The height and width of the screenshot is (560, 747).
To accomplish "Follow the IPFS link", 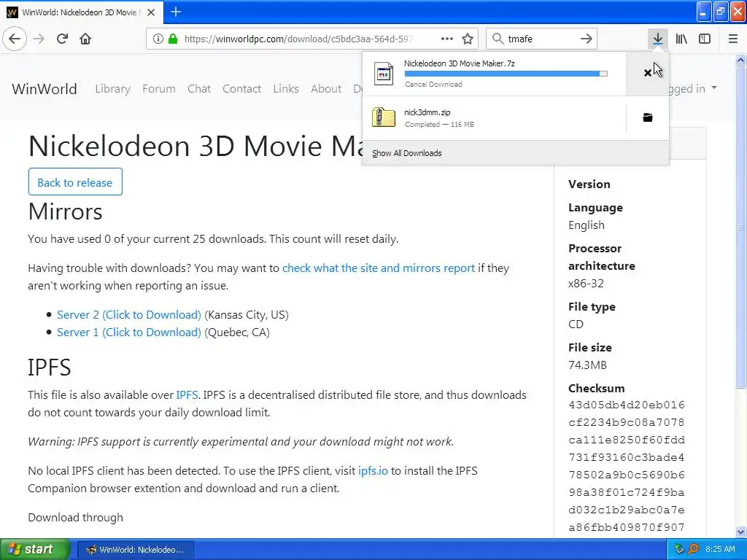I will tap(187, 394).
